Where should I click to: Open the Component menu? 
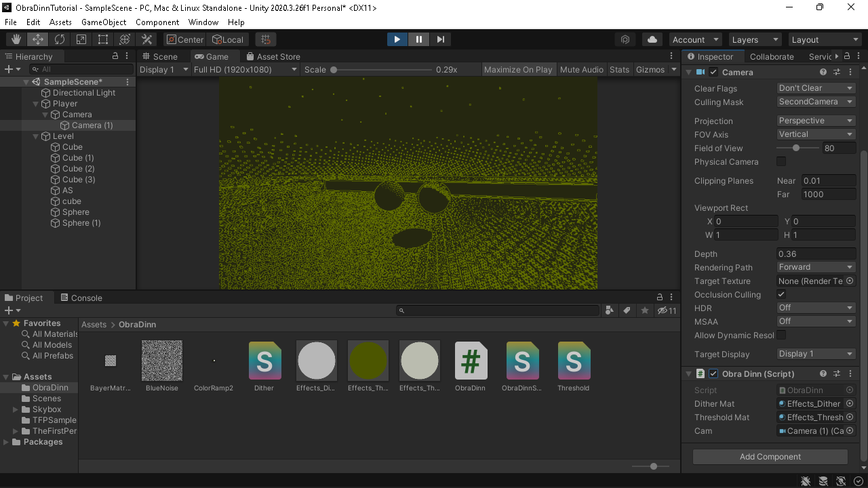157,22
